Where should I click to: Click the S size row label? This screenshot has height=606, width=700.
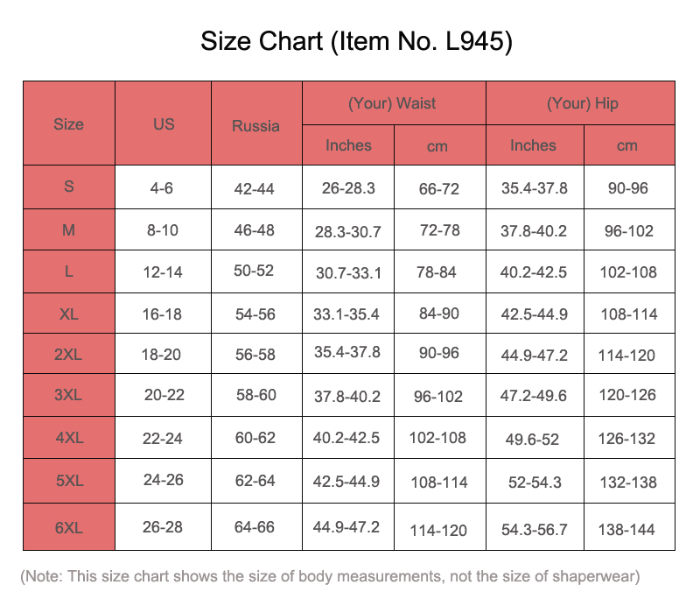pyautogui.click(x=68, y=187)
